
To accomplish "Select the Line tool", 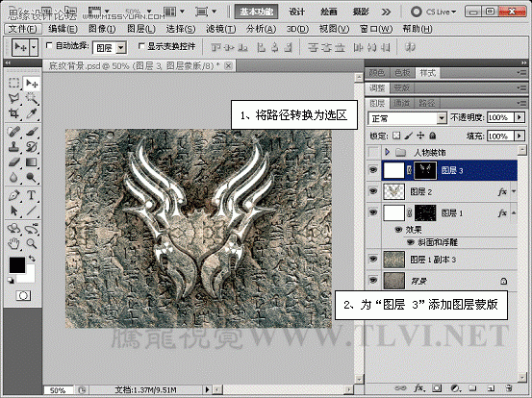I will [x=32, y=211].
